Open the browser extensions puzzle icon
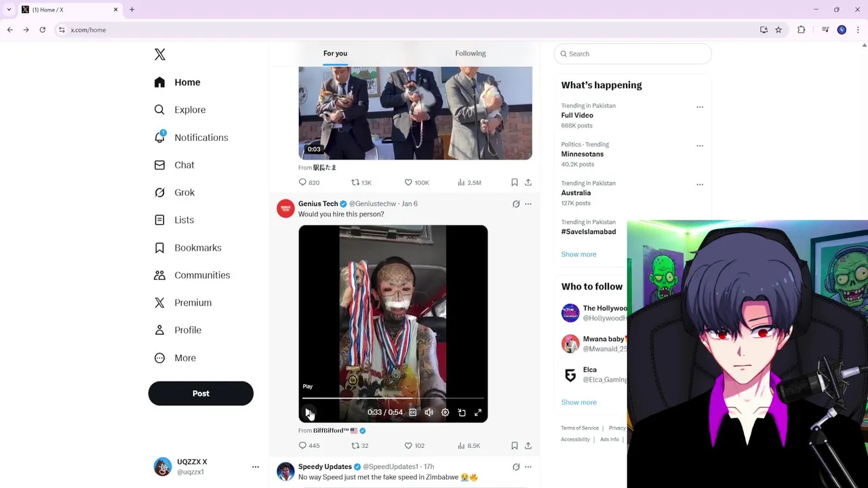The image size is (868, 488). (802, 30)
